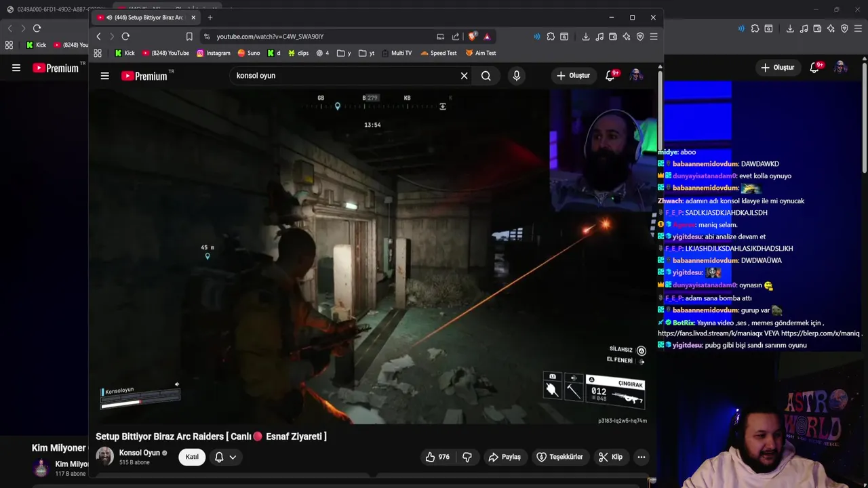Open notifications bell in the background window
Screen dimensions: 868x488
pos(816,67)
